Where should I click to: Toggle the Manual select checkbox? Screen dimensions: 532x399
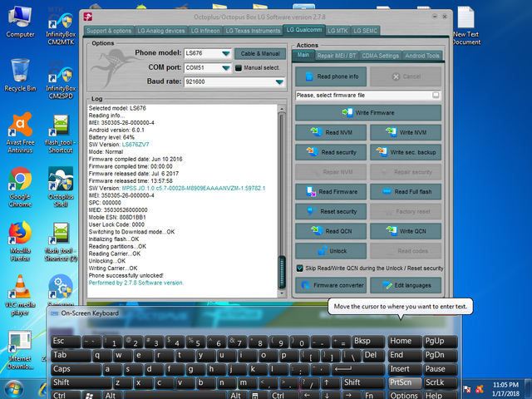[x=239, y=68]
